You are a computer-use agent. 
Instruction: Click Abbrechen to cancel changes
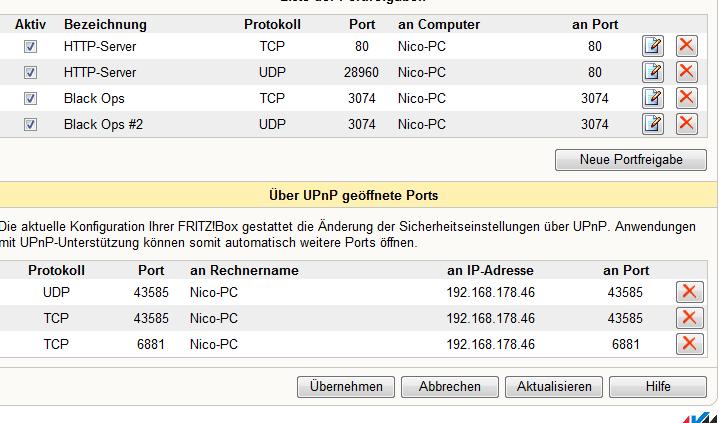click(x=450, y=386)
